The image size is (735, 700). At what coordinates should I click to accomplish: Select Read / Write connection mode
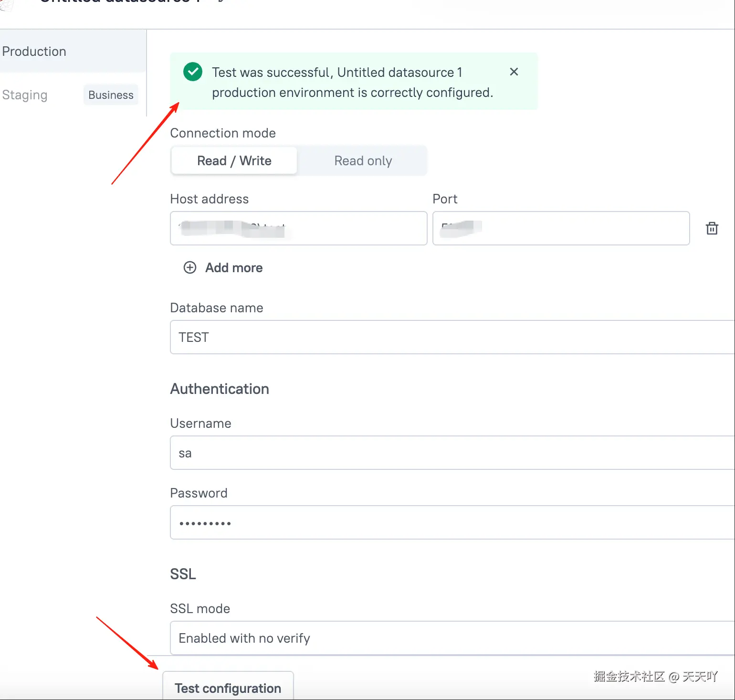point(234,161)
